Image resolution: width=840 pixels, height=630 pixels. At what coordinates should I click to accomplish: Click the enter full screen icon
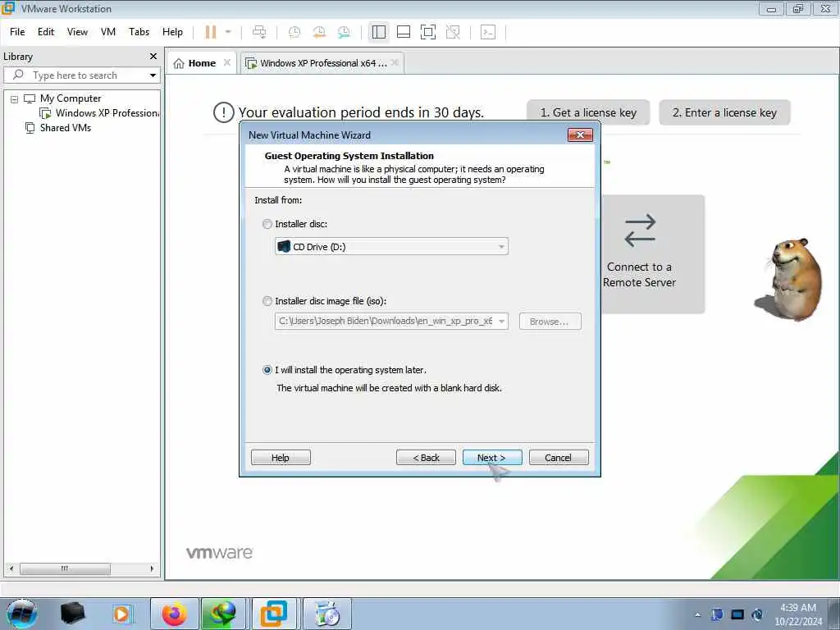point(428,32)
